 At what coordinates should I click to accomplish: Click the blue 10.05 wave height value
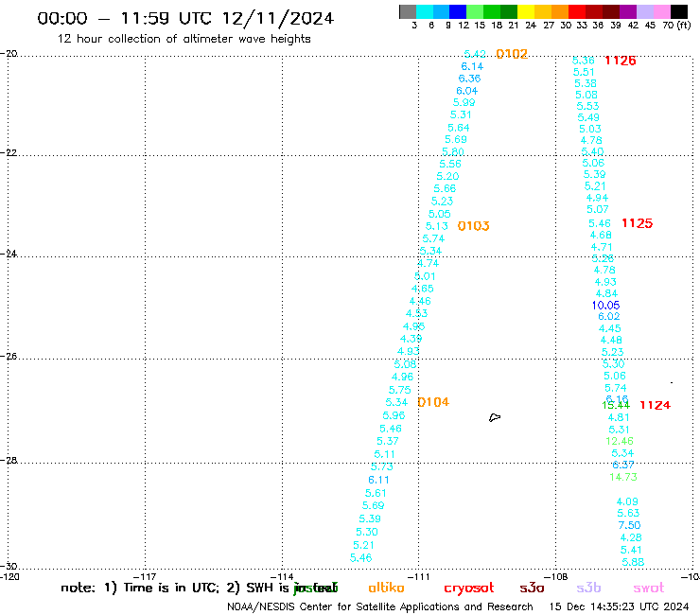tap(605, 306)
